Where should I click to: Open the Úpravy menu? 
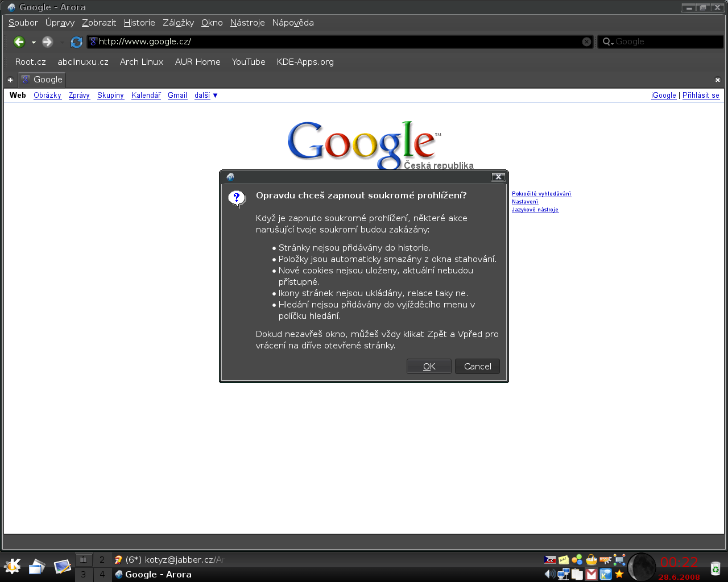pyautogui.click(x=60, y=23)
